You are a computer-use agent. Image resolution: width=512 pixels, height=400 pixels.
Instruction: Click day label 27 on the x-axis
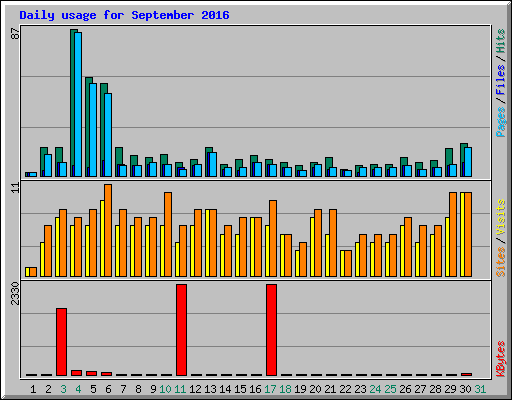[x=420, y=389]
